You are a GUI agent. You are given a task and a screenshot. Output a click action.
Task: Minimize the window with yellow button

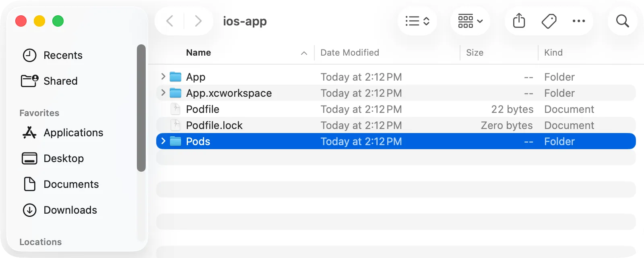[x=39, y=21]
